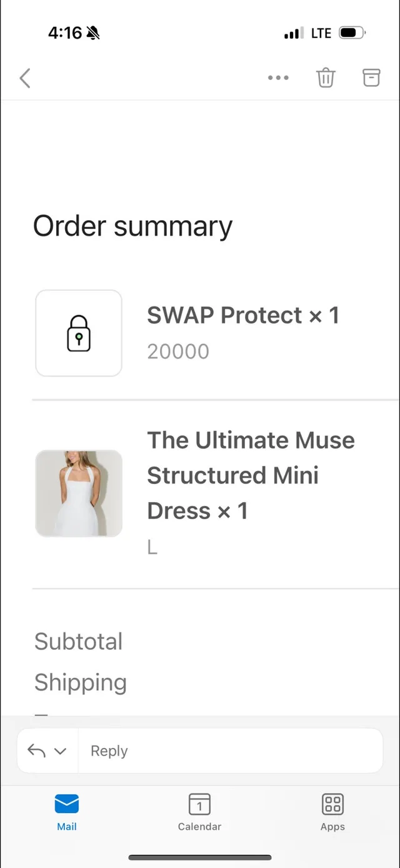Tap the Reply input field
Image resolution: width=400 pixels, height=868 pixels.
[x=231, y=750]
